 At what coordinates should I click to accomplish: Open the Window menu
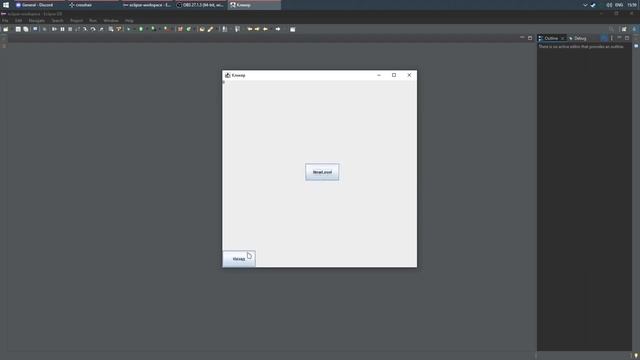[x=111, y=20]
